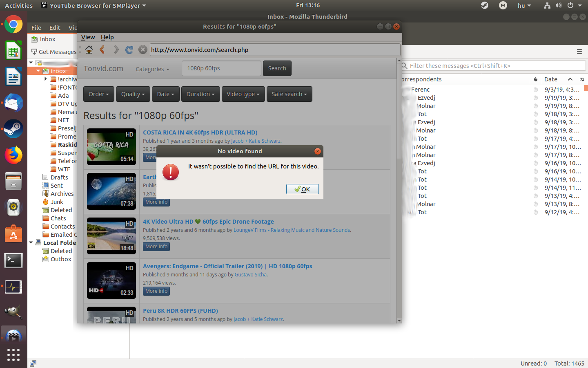Image resolution: width=588 pixels, height=368 pixels.
Task: Open Peru 8K HDR 60FPS video link
Action: [x=180, y=311]
